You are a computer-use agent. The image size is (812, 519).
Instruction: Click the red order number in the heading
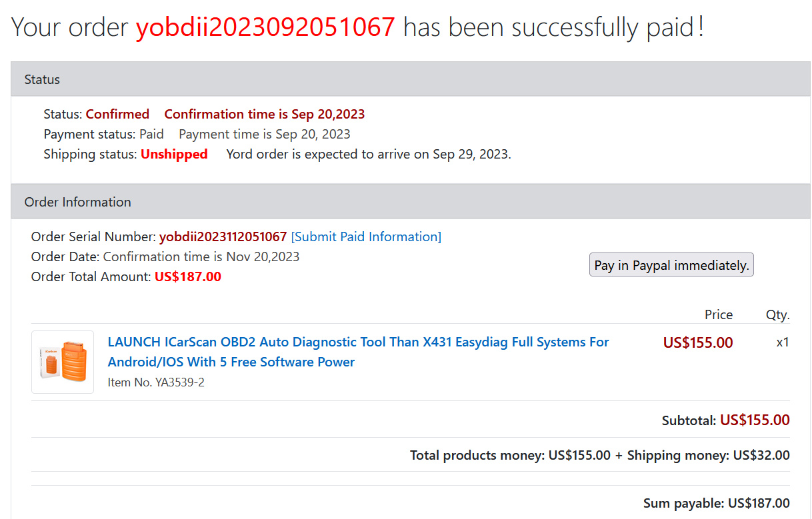pyautogui.click(x=265, y=27)
